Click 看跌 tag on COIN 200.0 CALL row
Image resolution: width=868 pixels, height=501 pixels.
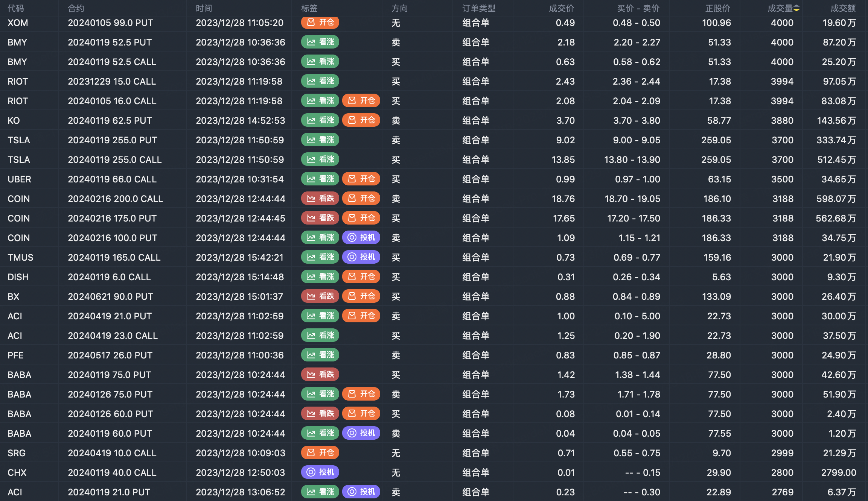tap(320, 198)
